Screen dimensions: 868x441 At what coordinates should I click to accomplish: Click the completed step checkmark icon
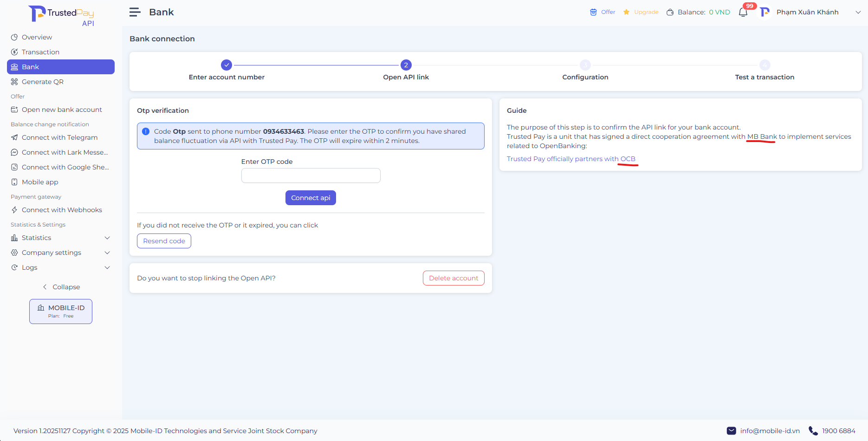coord(227,65)
